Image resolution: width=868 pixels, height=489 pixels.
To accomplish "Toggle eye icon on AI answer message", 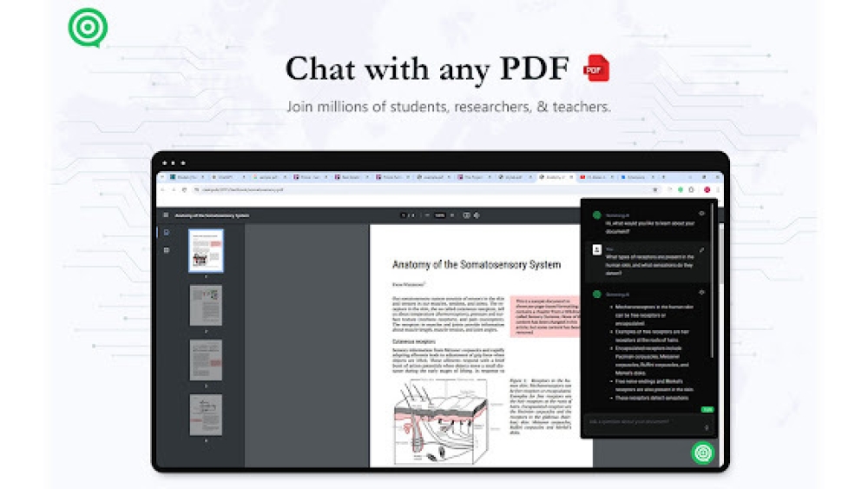I will click(x=701, y=294).
